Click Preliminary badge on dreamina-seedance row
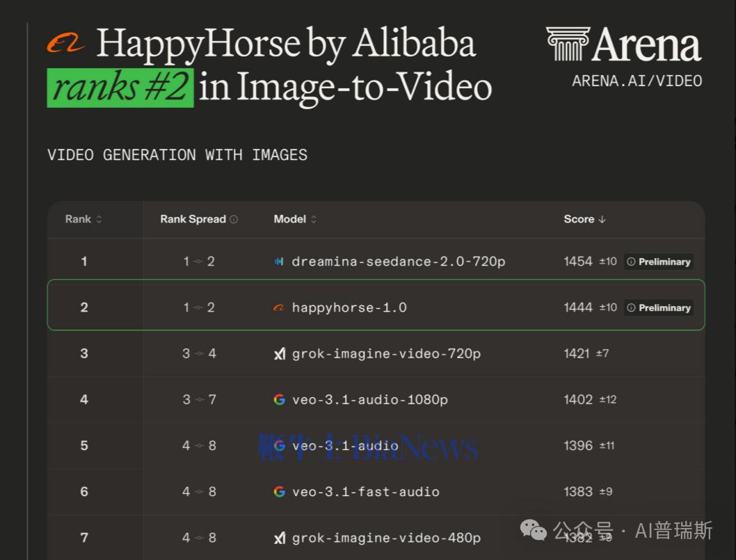This screenshot has height=560, width=736. click(x=658, y=262)
